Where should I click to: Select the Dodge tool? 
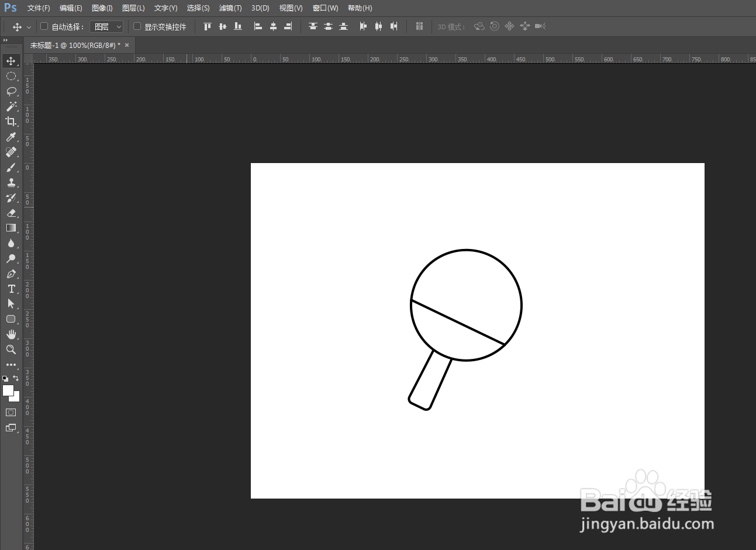click(x=11, y=258)
